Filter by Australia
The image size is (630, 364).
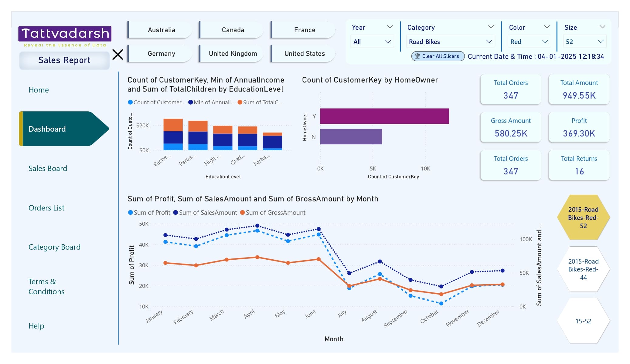[160, 30]
